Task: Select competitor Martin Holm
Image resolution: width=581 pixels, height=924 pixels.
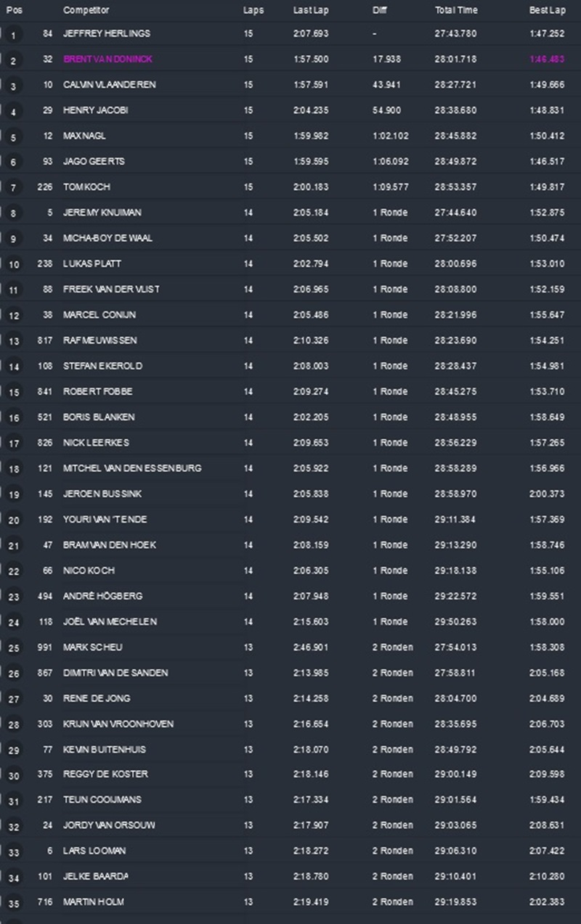Action: pos(93,901)
